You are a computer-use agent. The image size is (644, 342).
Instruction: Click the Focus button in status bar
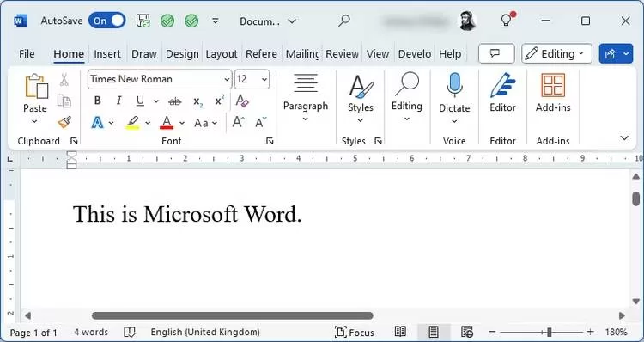coord(355,332)
